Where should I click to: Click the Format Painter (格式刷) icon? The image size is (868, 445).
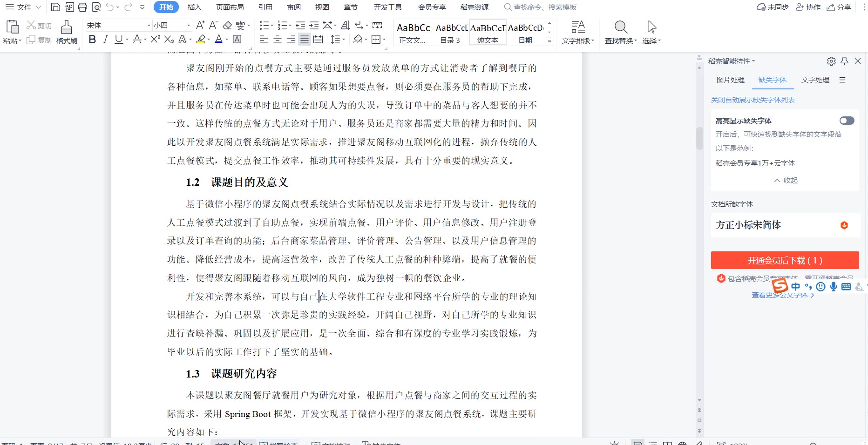(x=67, y=32)
